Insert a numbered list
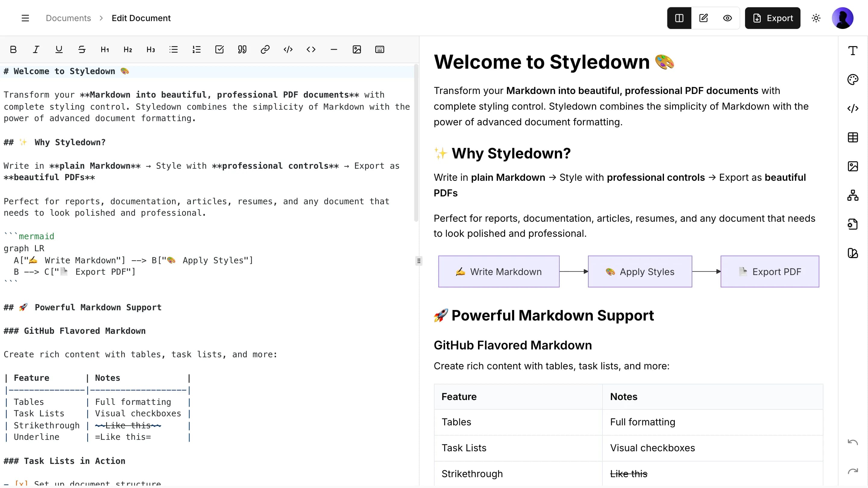The height and width of the screenshot is (488, 868). click(x=197, y=49)
